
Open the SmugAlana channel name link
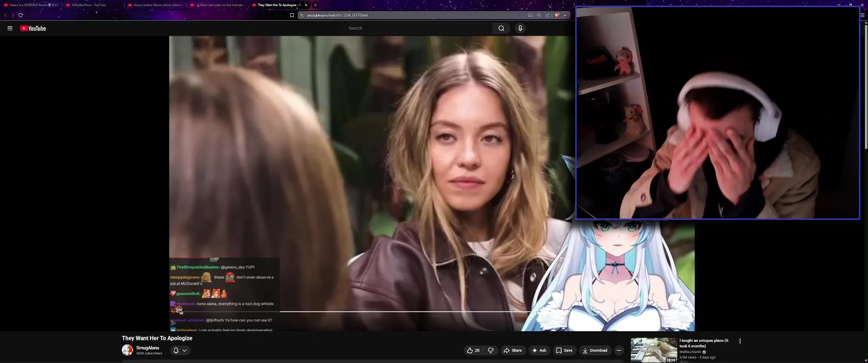(x=147, y=348)
